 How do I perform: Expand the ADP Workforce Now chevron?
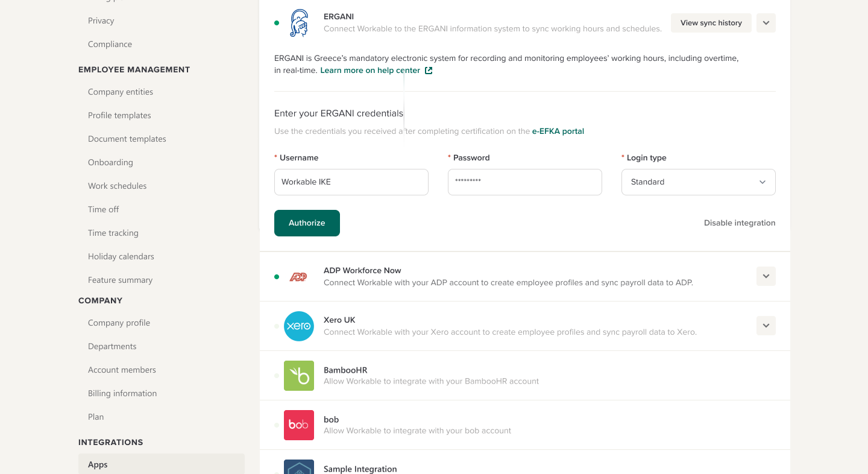click(766, 276)
